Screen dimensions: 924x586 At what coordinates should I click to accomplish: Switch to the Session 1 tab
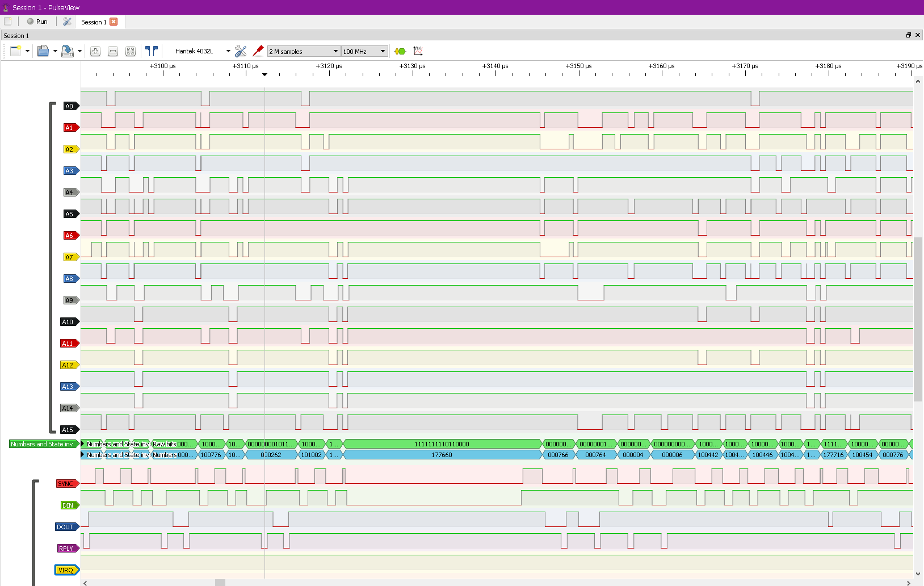point(93,22)
